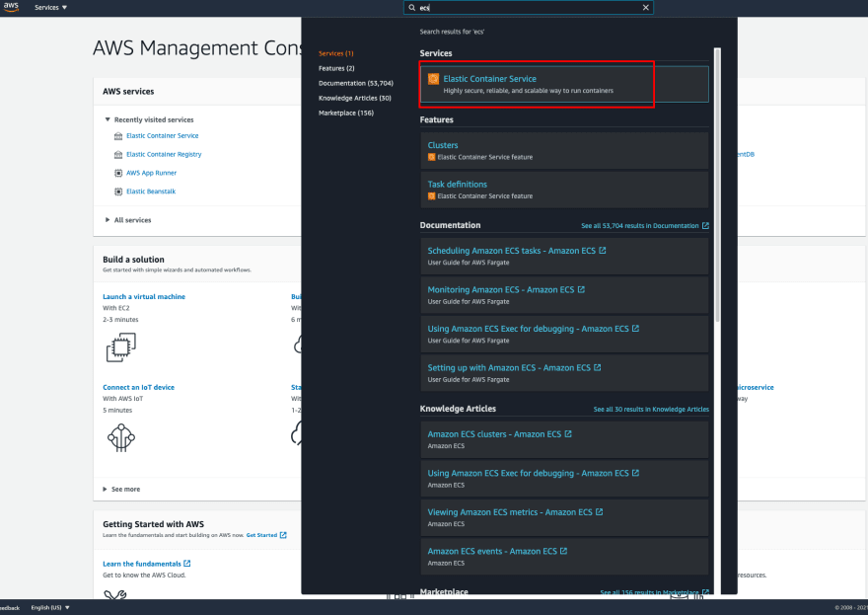
Task: Click AWS App Runner icon
Action: [118, 174]
